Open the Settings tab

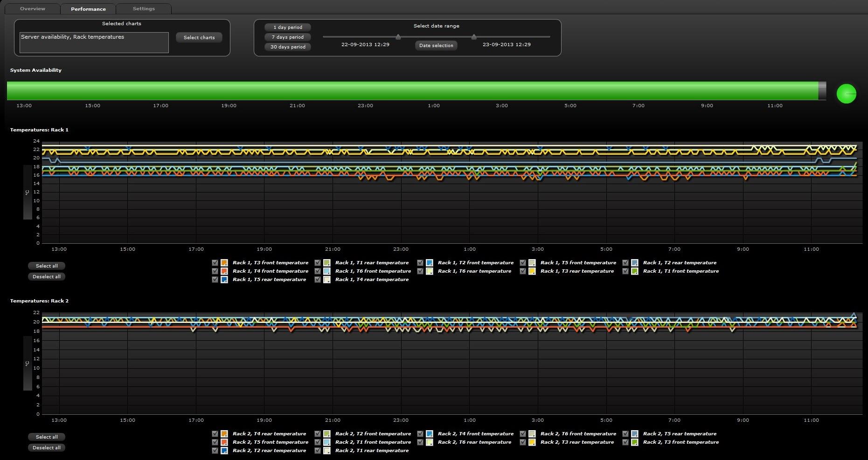pos(144,9)
